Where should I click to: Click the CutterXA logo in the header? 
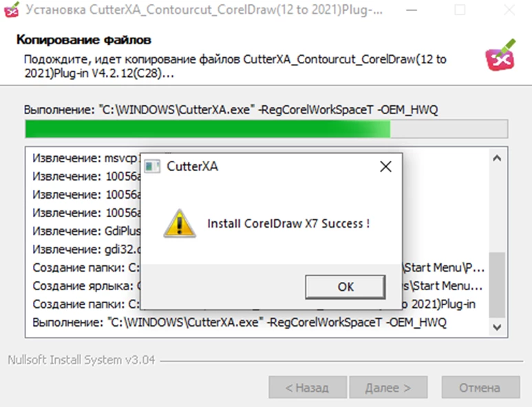tap(500, 55)
